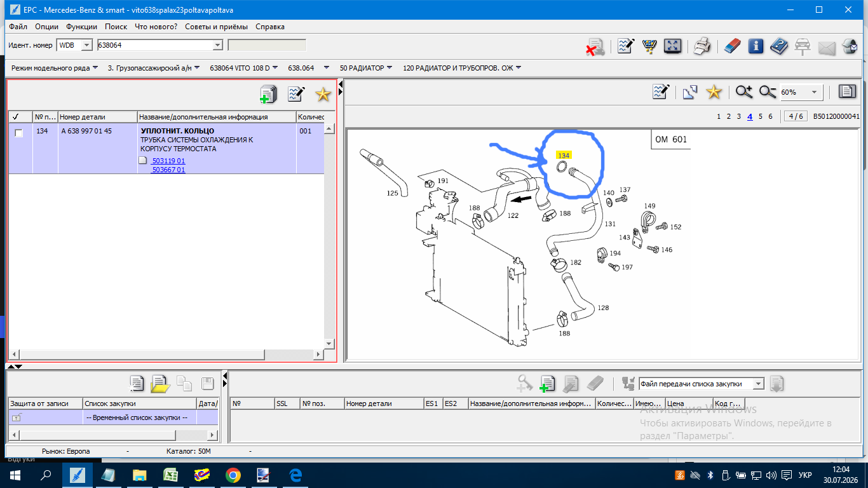The width and height of the screenshot is (868, 488).
Task: Click the parts list horizontal scrollbar
Action: tap(167, 354)
